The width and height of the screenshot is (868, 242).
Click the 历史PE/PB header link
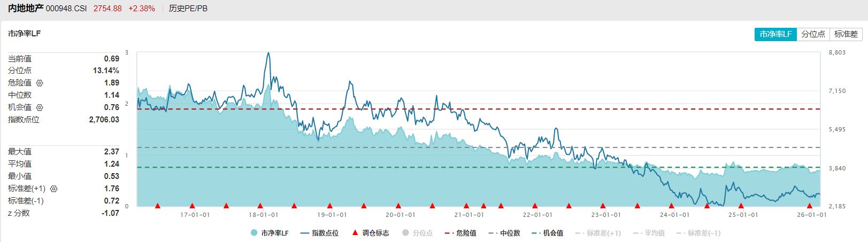click(x=188, y=9)
